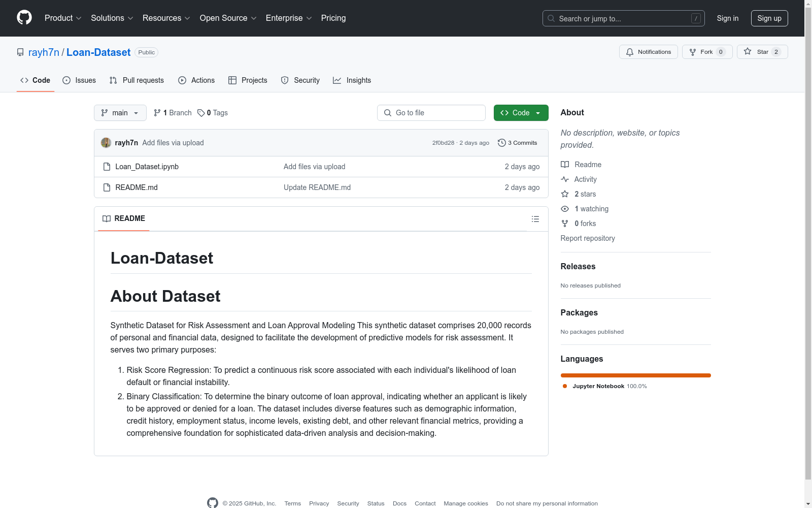Open the Projects tab
This screenshot has width=812, height=508.
click(248, 80)
